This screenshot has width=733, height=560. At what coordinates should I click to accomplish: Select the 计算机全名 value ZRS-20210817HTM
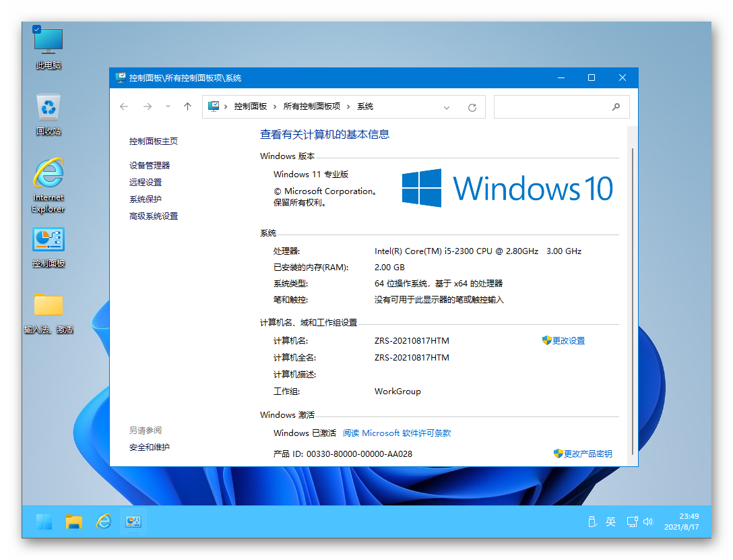pos(412,358)
